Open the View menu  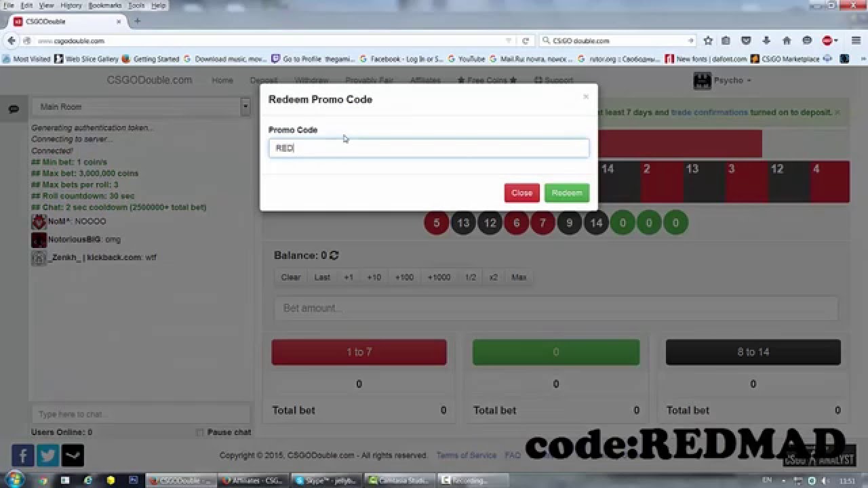(46, 5)
